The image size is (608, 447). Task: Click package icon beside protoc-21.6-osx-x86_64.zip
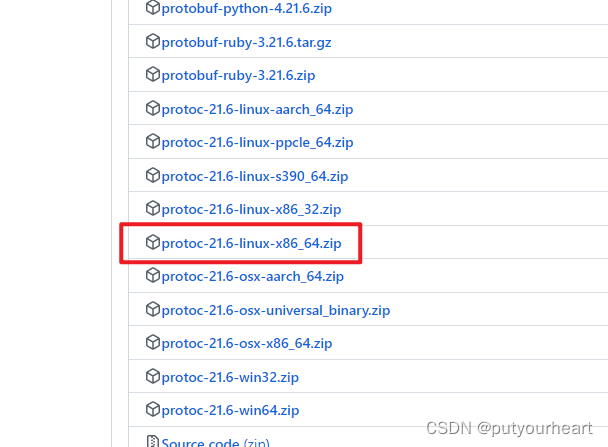153,342
